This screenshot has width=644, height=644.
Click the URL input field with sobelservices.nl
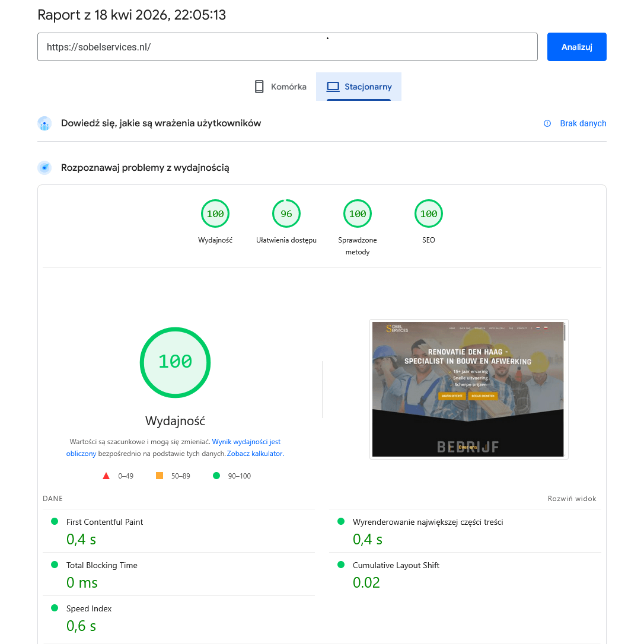tap(287, 47)
